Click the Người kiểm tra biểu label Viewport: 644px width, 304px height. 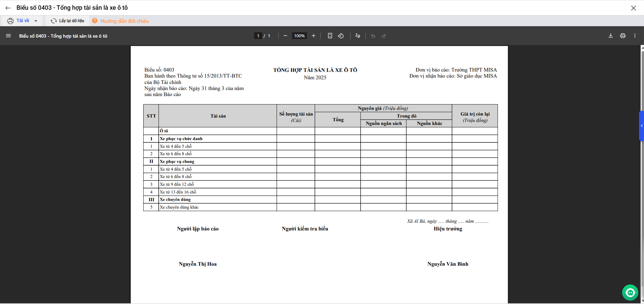[x=305, y=229]
